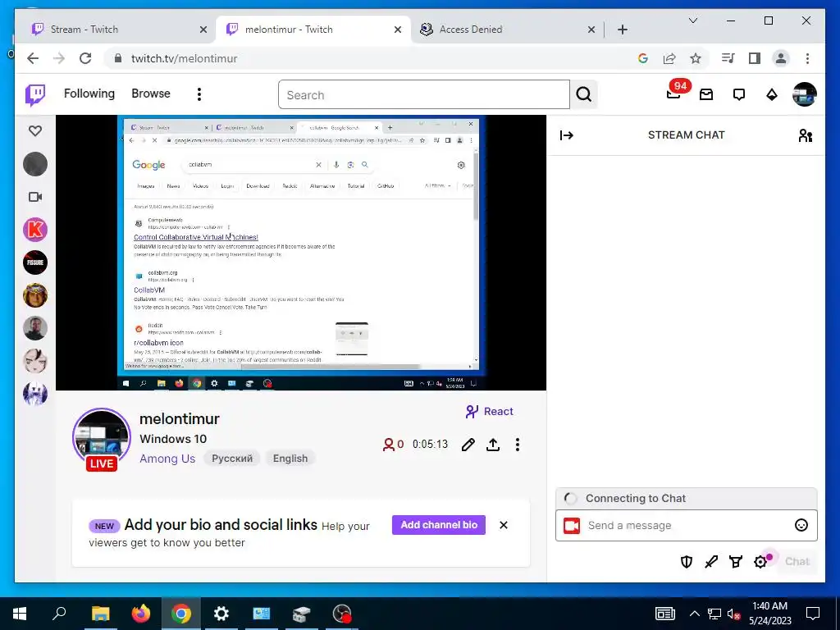Image resolution: width=840 pixels, height=630 pixels.
Task: Open the tab search chevron
Action: [692, 21]
